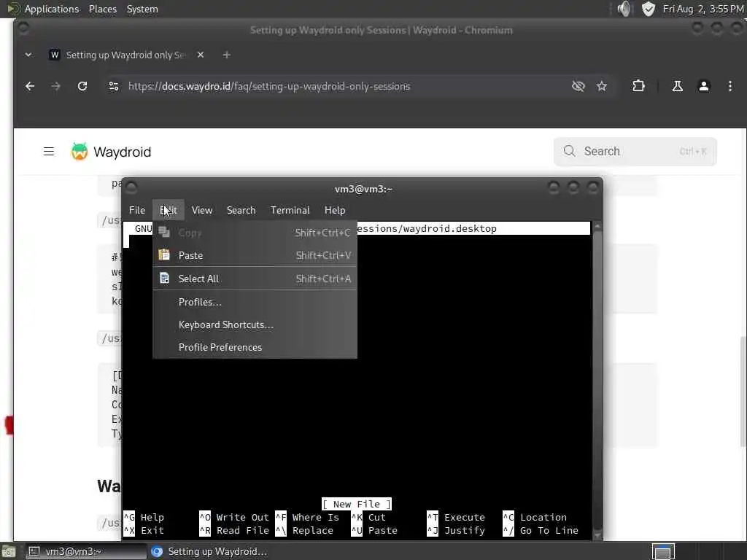The width and height of the screenshot is (747, 560).
Task: Click the ^C Location nano shortcut
Action: click(535, 517)
